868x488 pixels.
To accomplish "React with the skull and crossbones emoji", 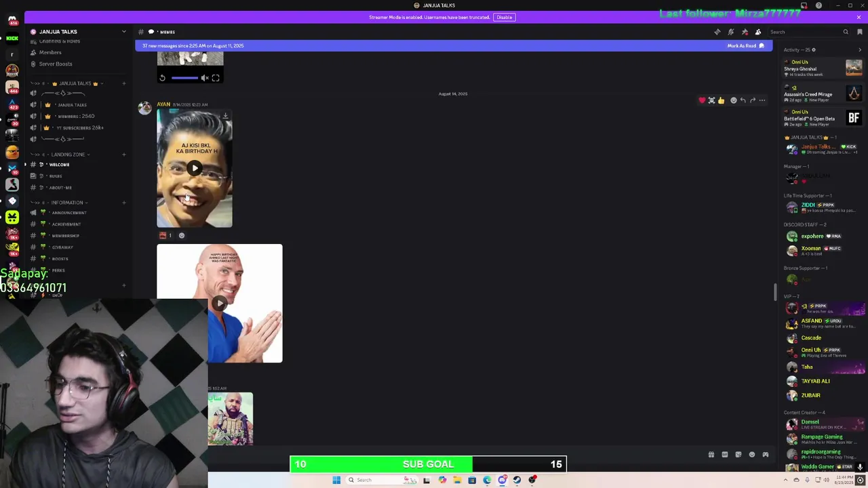I will [711, 100].
